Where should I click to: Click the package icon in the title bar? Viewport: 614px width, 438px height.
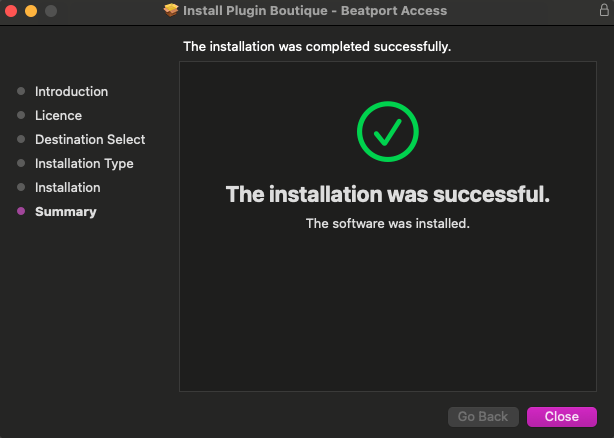(171, 11)
